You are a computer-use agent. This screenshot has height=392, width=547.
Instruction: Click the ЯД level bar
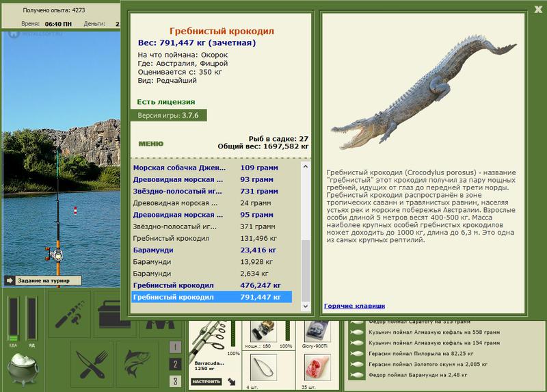coord(31,319)
